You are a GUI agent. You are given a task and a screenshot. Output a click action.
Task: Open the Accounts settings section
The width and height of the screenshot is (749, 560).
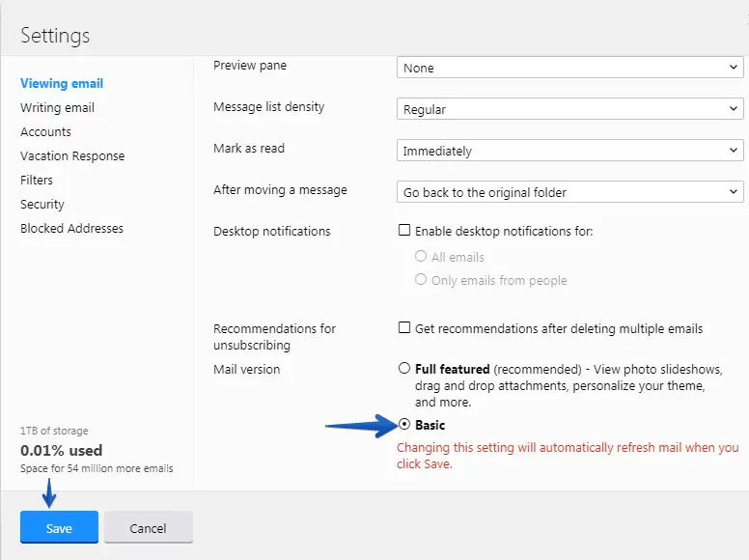click(45, 132)
